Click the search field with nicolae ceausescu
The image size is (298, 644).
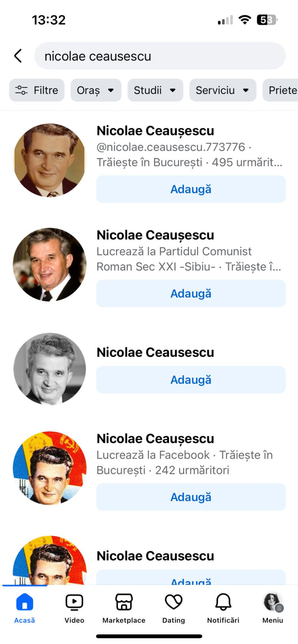coord(160,56)
